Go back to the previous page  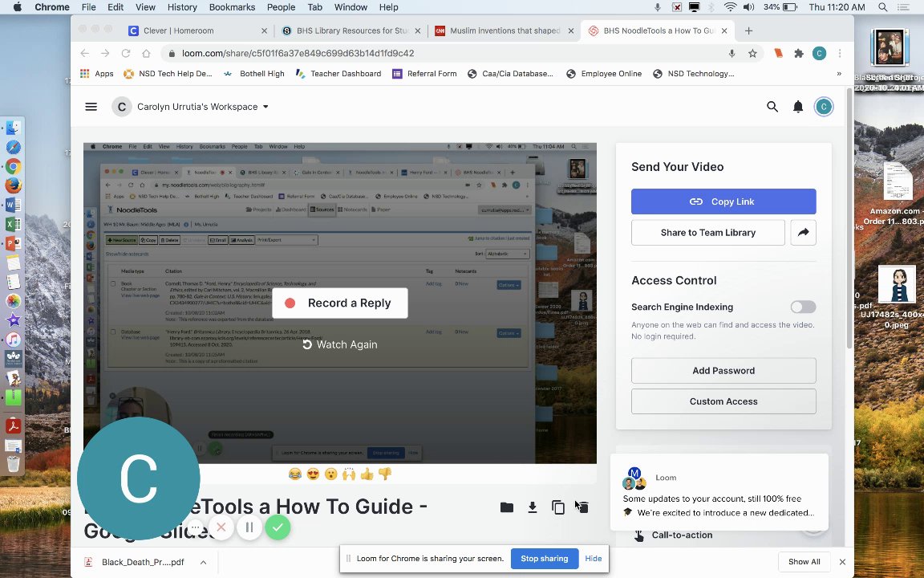pyautogui.click(x=85, y=53)
